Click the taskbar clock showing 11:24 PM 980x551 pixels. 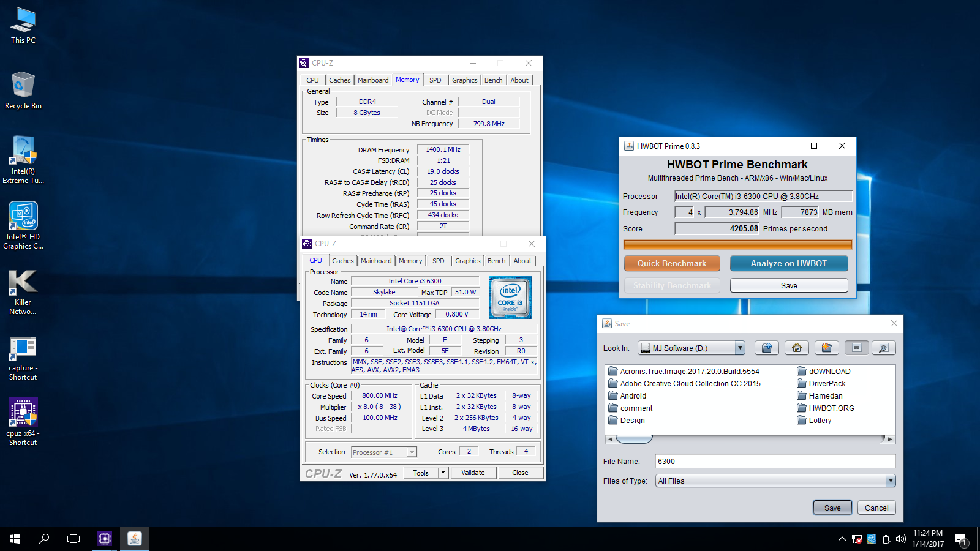click(928, 539)
